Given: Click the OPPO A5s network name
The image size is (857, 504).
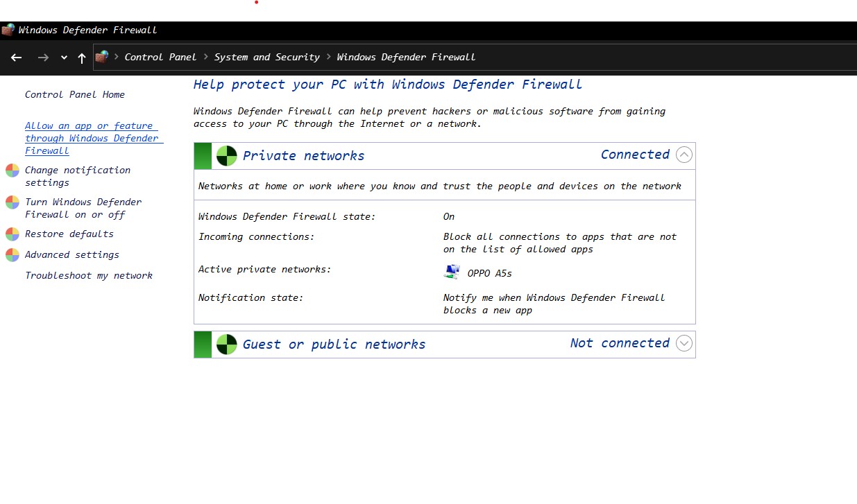Looking at the screenshot, I should click(490, 273).
